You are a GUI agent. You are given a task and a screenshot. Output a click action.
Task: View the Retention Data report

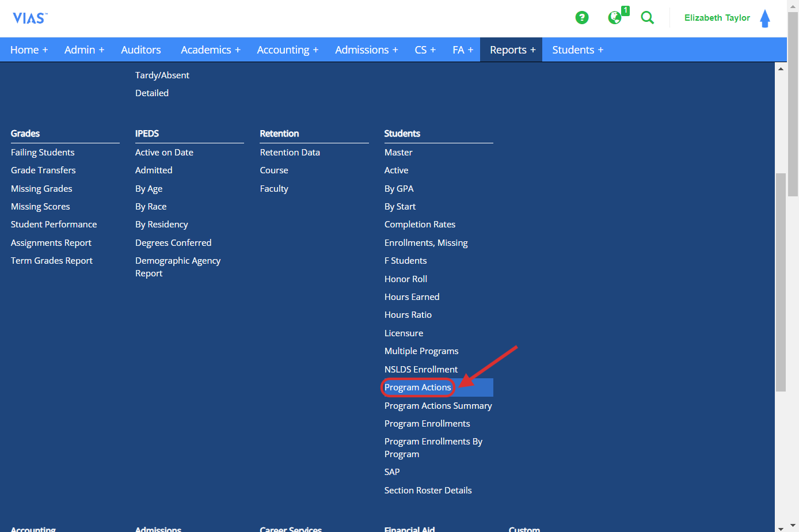(290, 152)
